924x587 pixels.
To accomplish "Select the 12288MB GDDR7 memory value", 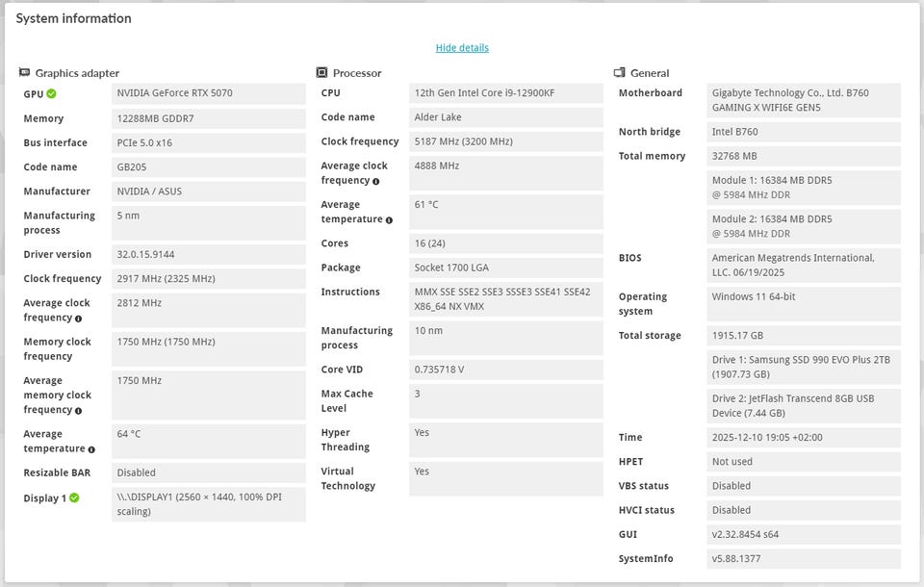I will [x=209, y=118].
